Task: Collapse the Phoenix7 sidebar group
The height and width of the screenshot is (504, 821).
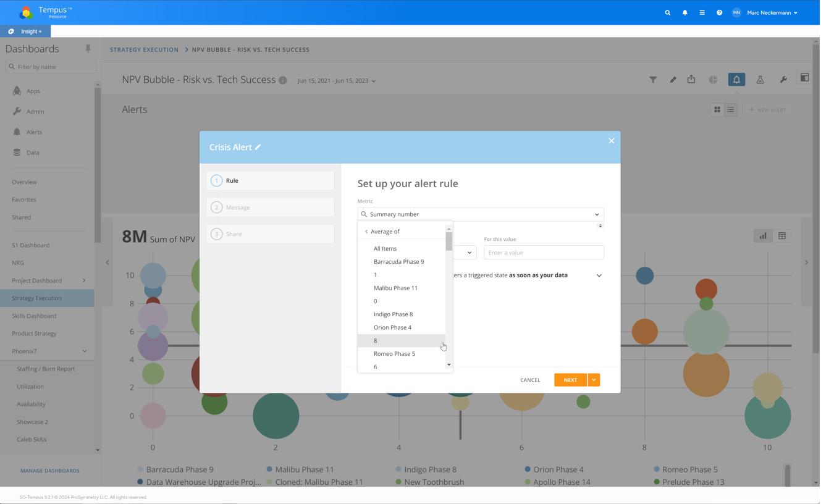Action: click(84, 351)
